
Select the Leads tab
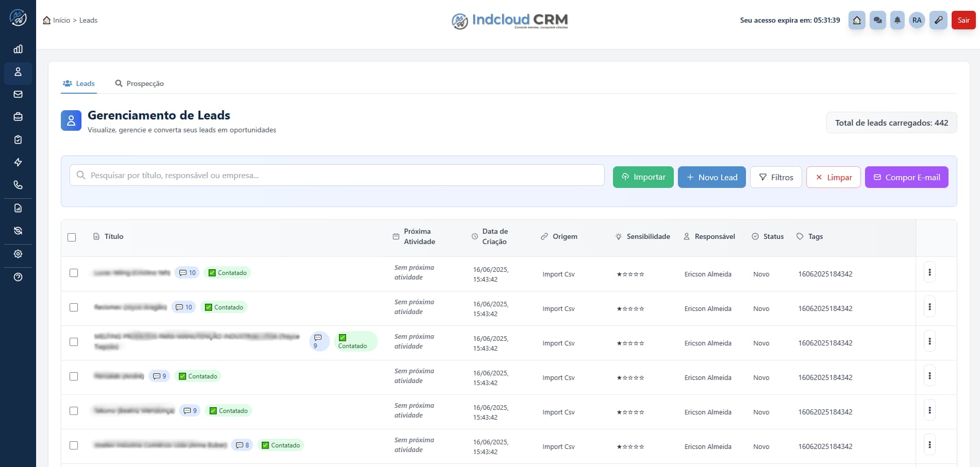coord(79,83)
